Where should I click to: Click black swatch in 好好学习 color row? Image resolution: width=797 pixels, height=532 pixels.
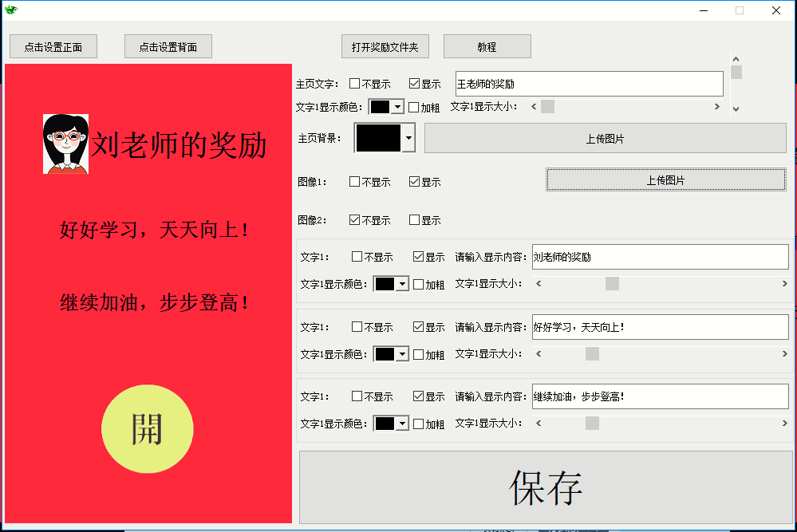point(385,353)
